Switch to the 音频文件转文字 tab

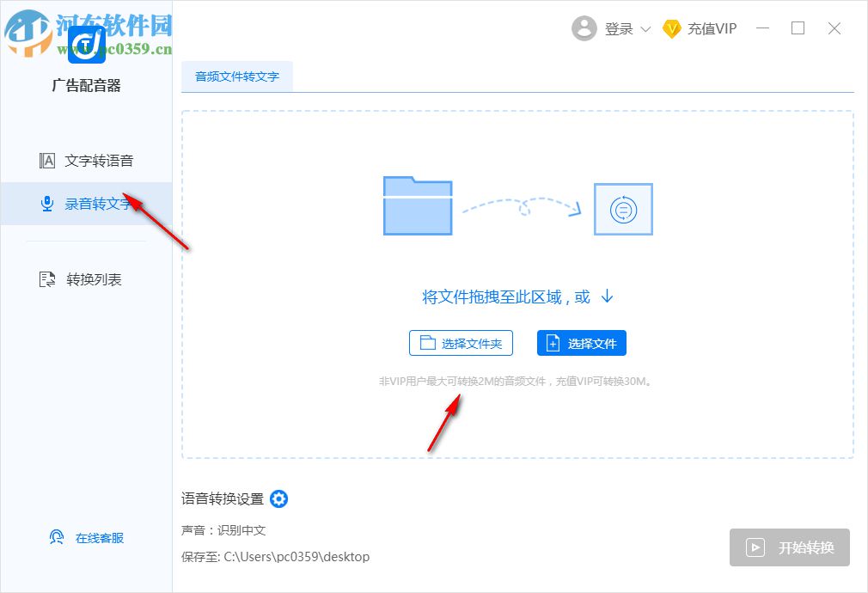pos(236,76)
